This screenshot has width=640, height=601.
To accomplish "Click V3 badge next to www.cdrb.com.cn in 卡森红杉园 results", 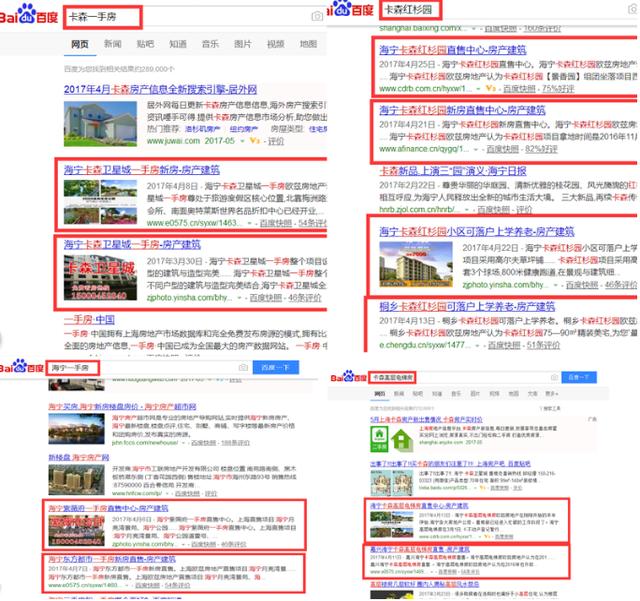I will (490, 88).
